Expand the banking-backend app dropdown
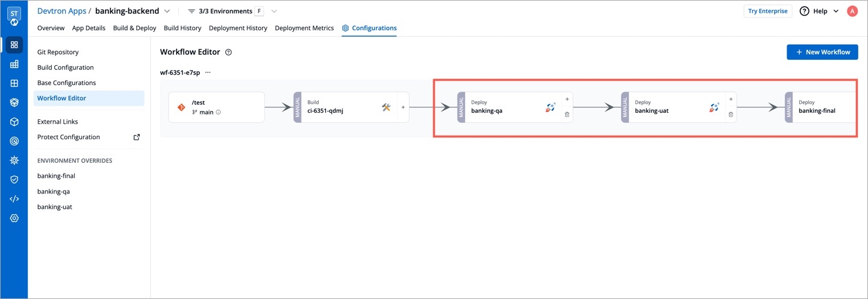The width and height of the screenshot is (868, 299). (167, 11)
